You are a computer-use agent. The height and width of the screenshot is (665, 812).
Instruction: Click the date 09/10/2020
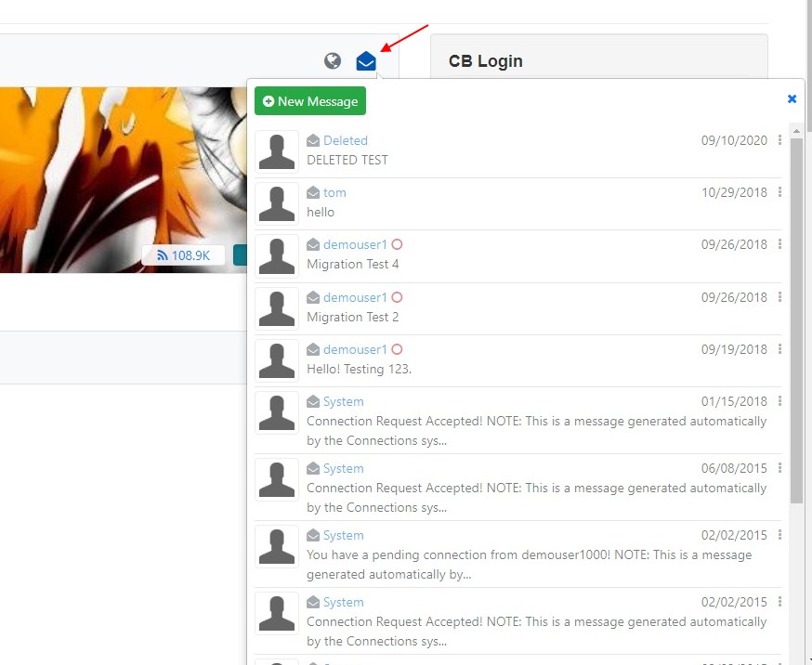tap(734, 140)
